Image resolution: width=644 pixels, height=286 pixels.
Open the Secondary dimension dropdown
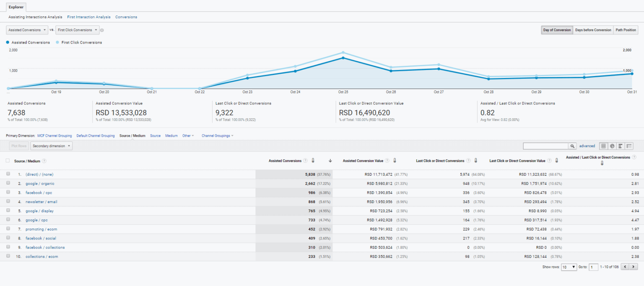pyautogui.click(x=52, y=146)
